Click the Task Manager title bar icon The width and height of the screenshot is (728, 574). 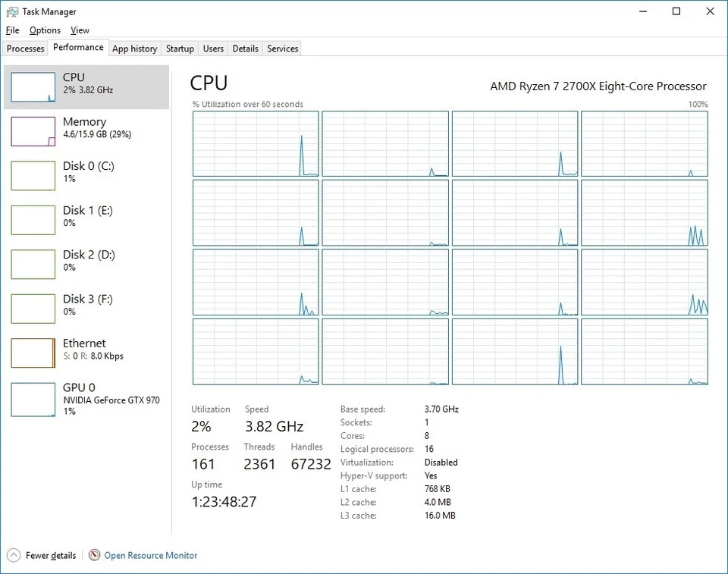[x=11, y=11]
